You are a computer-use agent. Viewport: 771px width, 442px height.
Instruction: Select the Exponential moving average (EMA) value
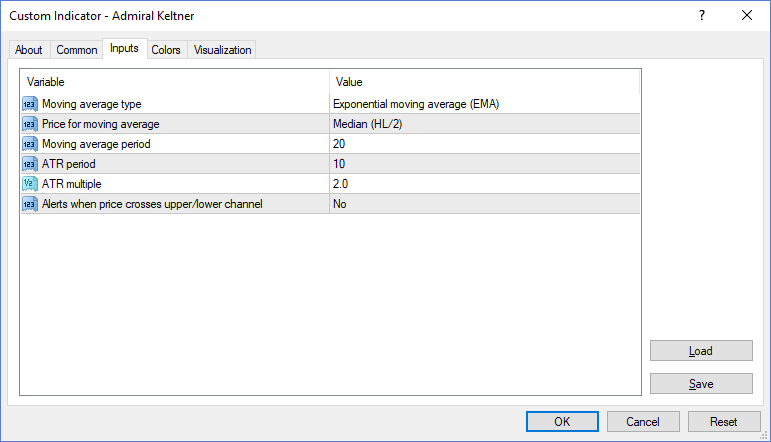coord(484,104)
